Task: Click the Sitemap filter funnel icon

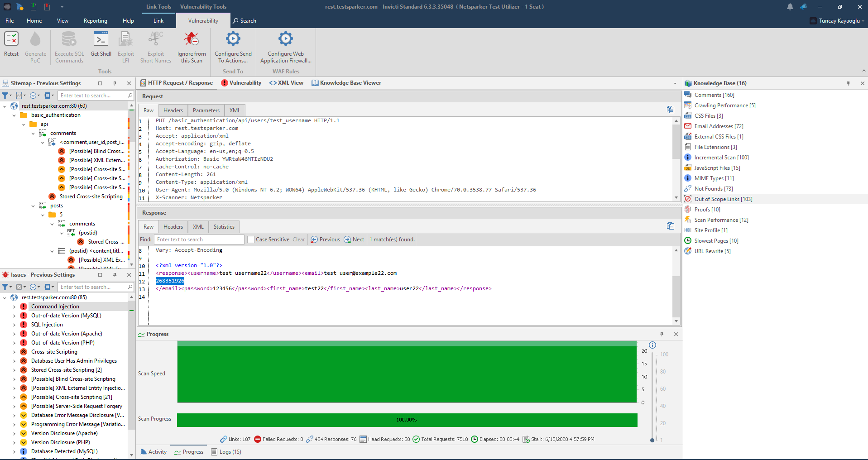Action: point(5,96)
